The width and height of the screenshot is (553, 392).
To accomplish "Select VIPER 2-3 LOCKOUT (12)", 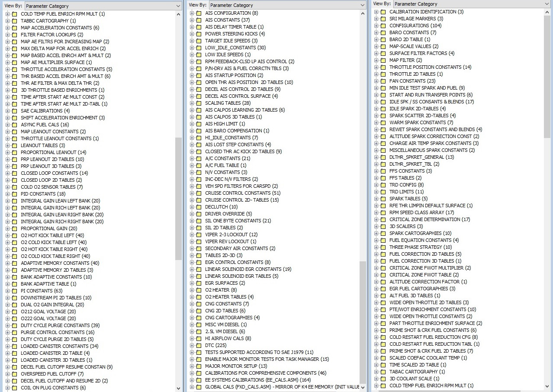I will click(x=231, y=235).
